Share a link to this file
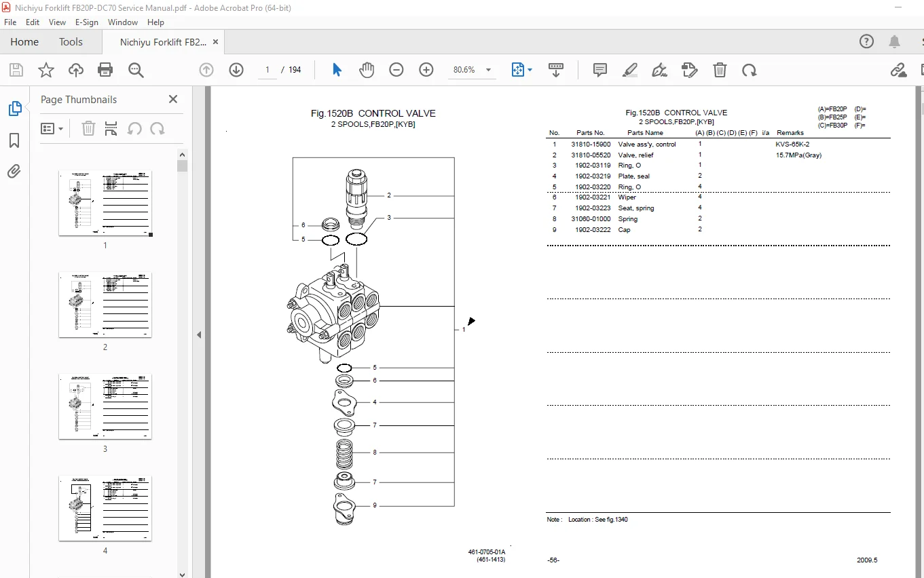The height and width of the screenshot is (578, 924). [899, 70]
